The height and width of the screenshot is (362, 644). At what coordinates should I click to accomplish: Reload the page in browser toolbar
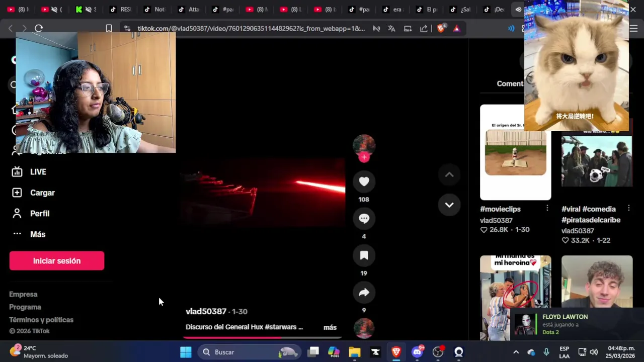[x=39, y=29]
